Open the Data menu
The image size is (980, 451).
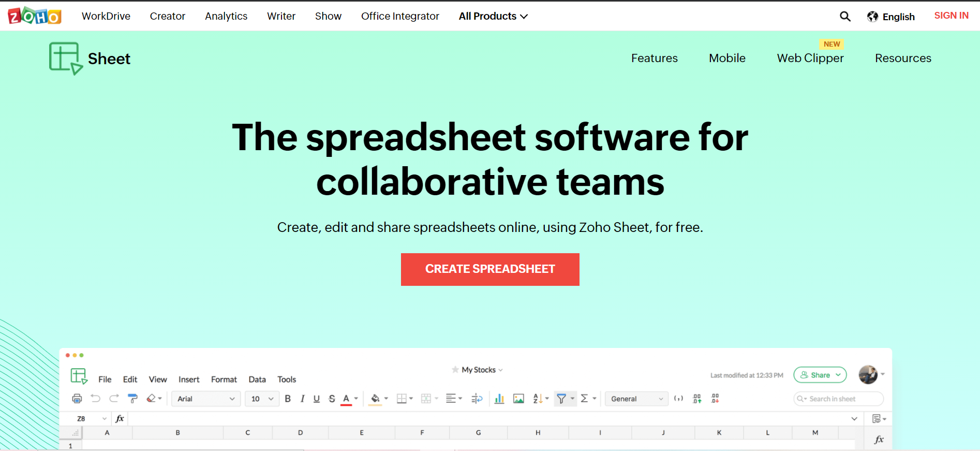(257, 380)
